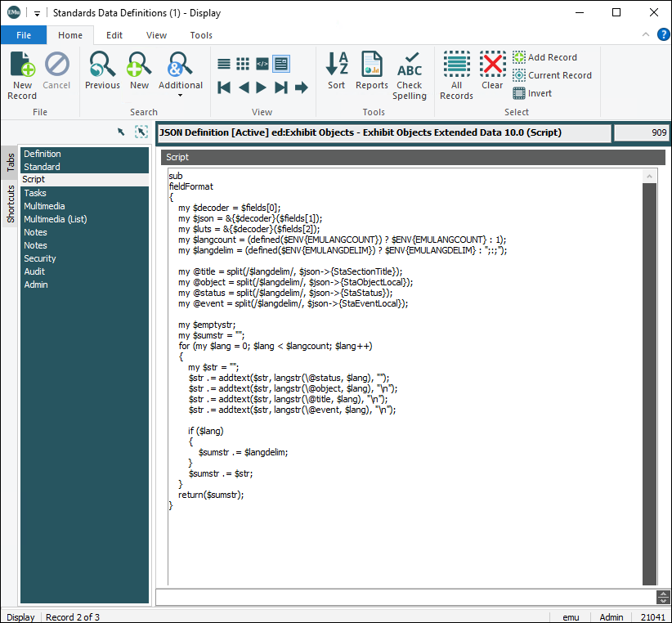
Task: Clear the record selection
Action: (492, 70)
